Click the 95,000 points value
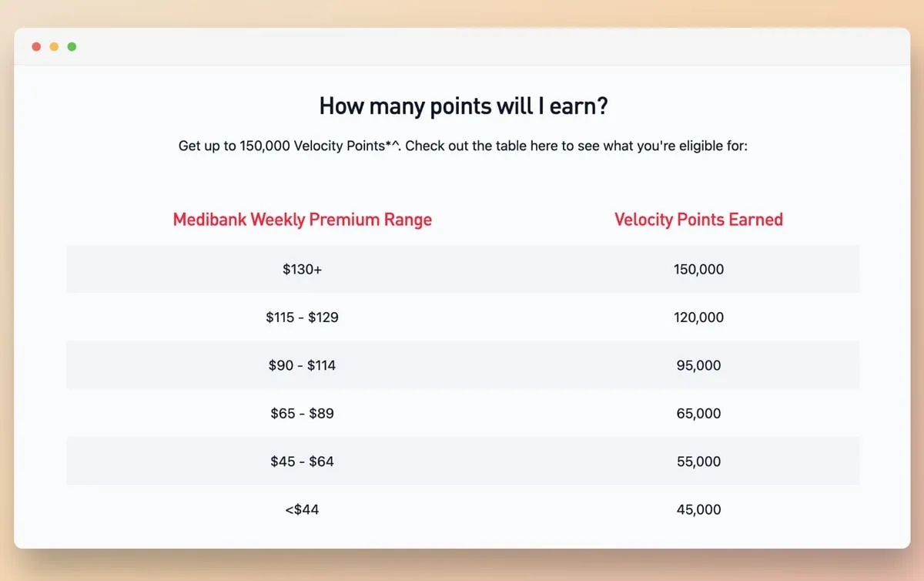 click(699, 365)
